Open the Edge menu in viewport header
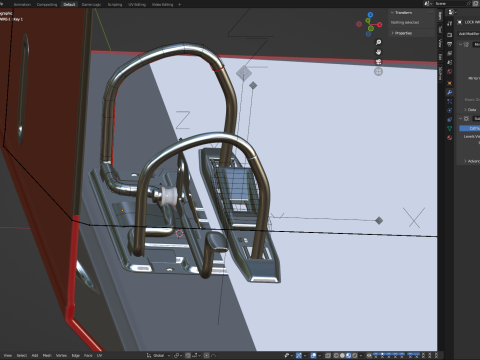This screenshot has width=480, height=360. pyautogui.click(x=76, y=355)
